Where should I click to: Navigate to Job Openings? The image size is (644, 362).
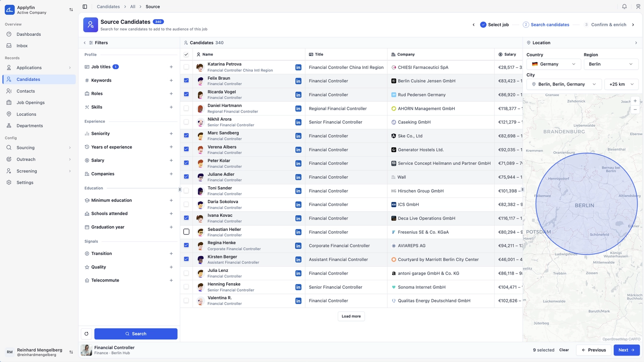point(39,103)
